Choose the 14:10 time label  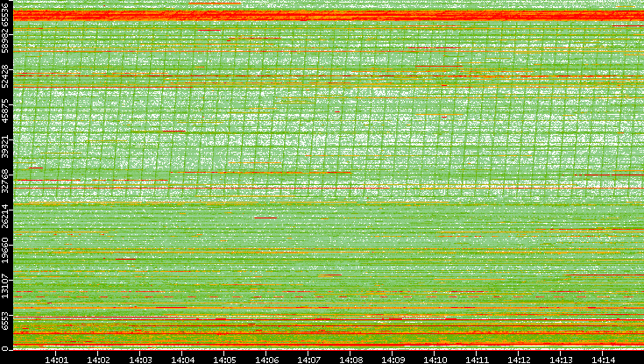coord(435,360)
